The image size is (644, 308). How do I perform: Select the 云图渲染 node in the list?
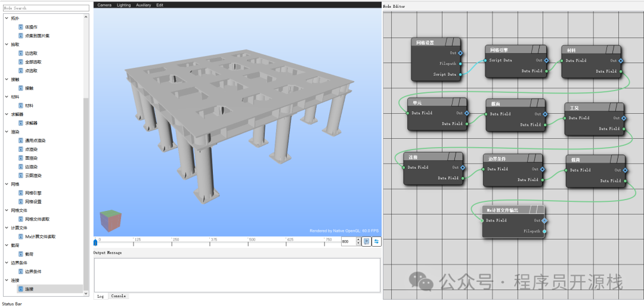33,175
